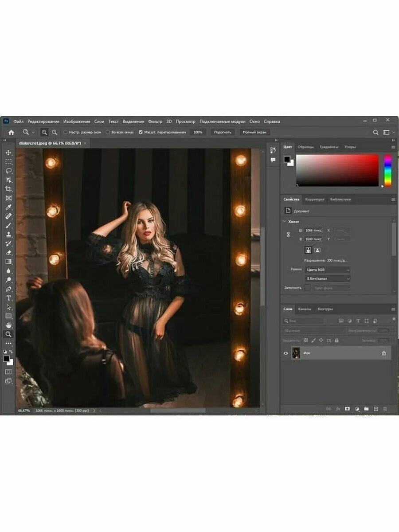
Task: Select the Zoom tool in toolbar
Action: pos(8,334)
